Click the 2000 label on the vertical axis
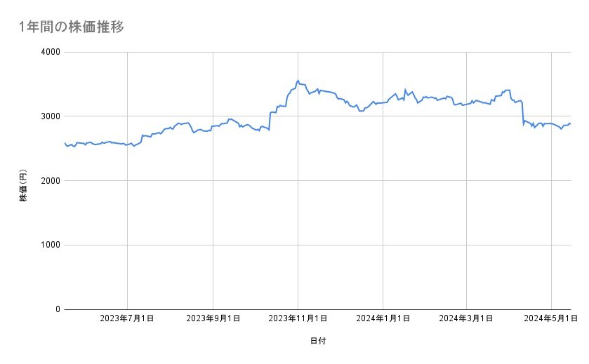 (48, 181)
